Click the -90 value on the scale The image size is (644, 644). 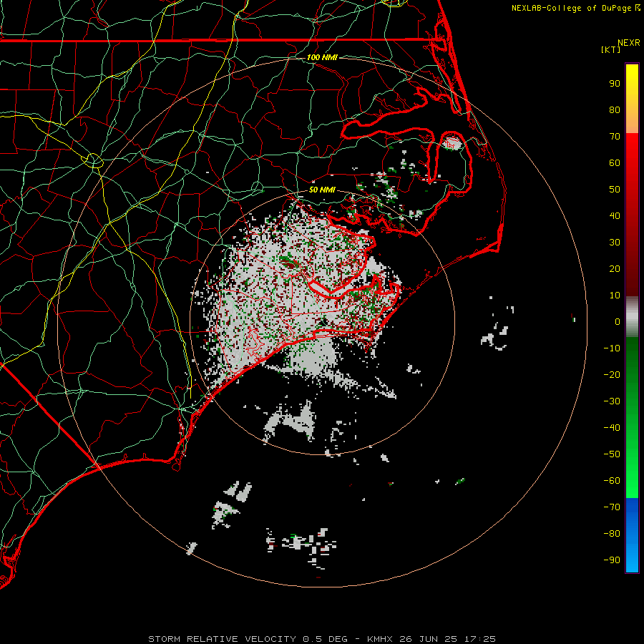(612, 560)
